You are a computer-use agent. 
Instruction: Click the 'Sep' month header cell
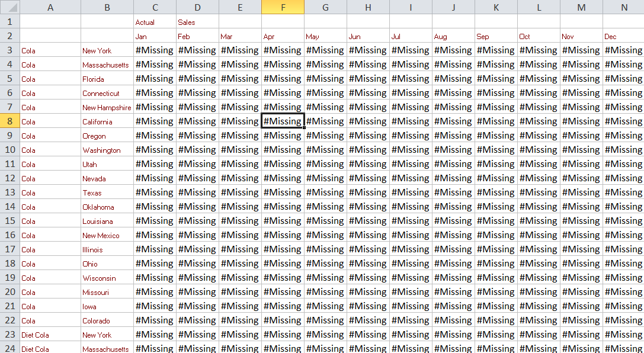pos(496,36)
